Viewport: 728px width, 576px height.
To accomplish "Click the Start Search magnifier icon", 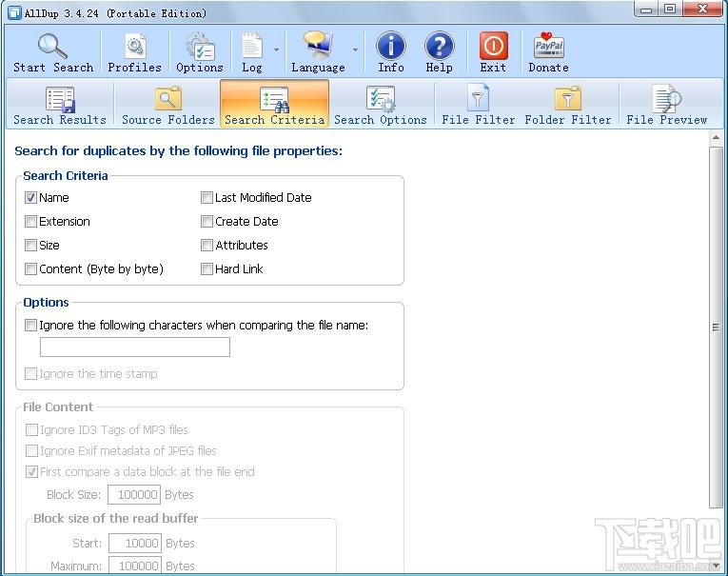I will click(x=52, y=46).
